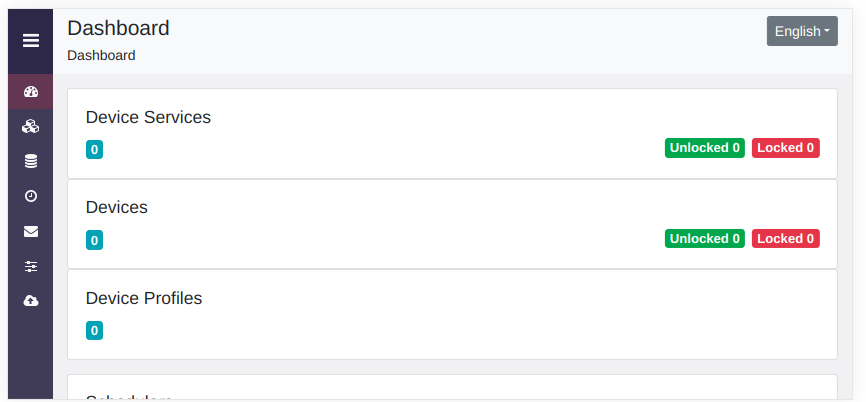This screenshot has width=866, height=402.
Task: Open the clock scheduler icon in sidebar
Action: pyautogui.click(x=31, y=196)
